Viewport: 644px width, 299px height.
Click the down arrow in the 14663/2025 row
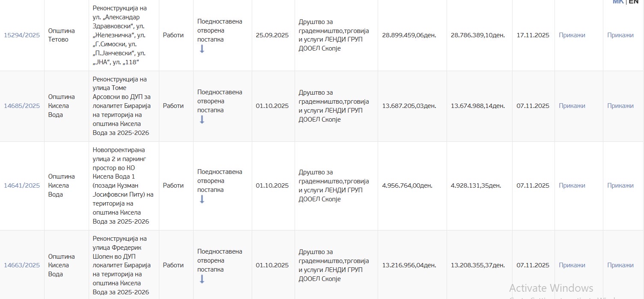click(202, 279)
